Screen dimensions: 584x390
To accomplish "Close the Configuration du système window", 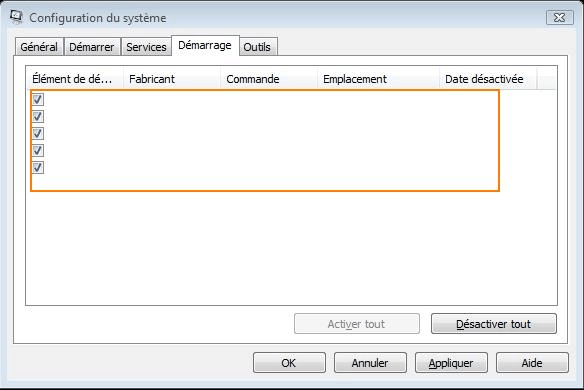I will 559,18.
